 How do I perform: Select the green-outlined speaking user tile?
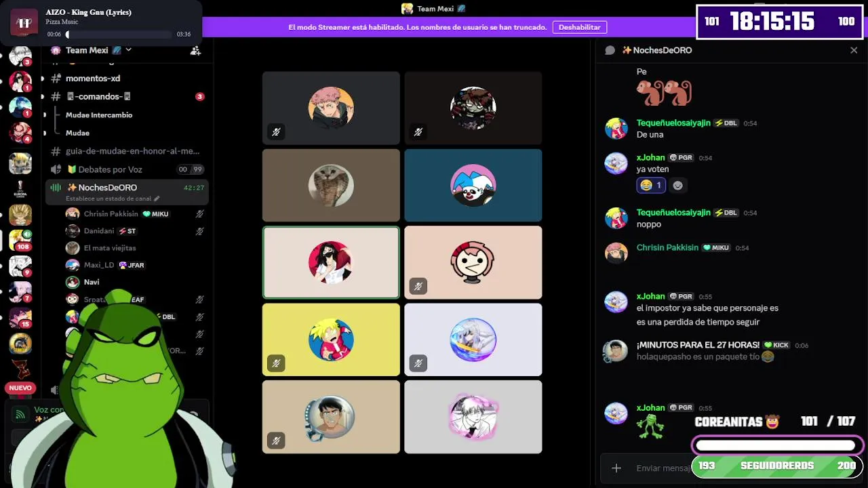pos(331,262)
